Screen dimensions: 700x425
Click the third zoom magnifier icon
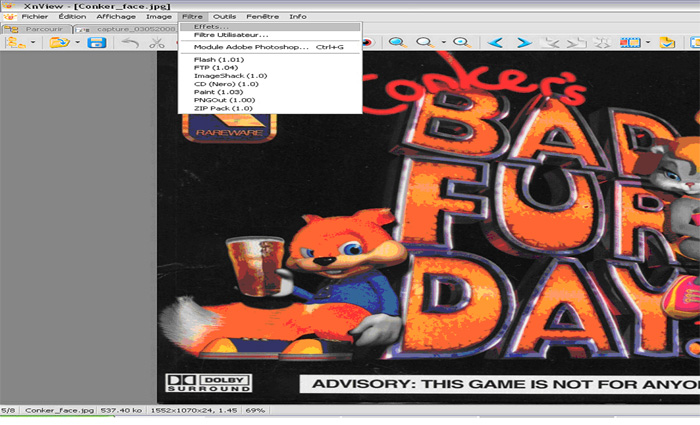[x=462, y=42]
